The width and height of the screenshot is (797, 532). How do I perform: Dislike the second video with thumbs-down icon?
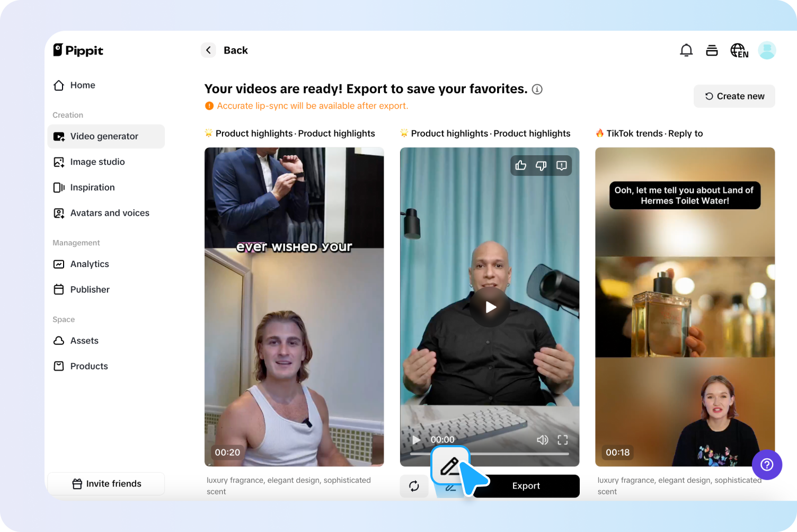[541, 165]
